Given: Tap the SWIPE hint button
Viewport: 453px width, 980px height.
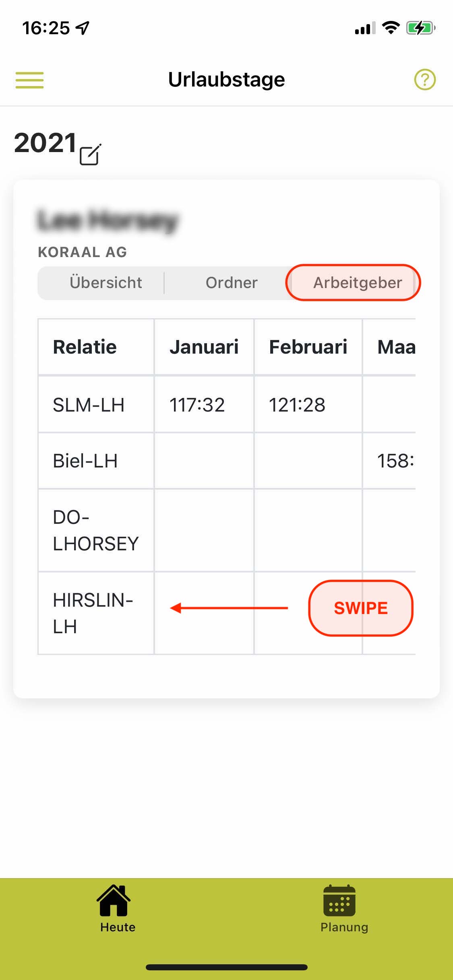Looking at the screenshot, I should (x=361, y=608).
